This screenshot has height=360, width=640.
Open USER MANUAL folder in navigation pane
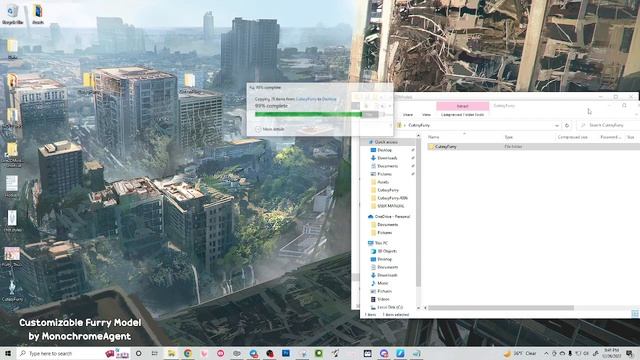(x=390, y=206)
